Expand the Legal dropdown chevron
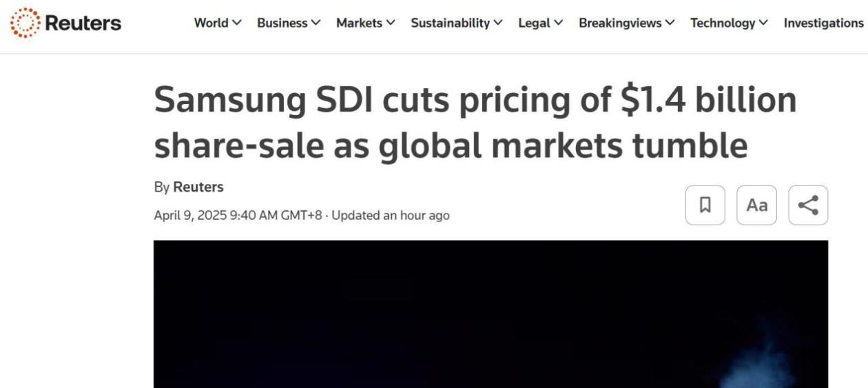 click(x=558, y=23)
